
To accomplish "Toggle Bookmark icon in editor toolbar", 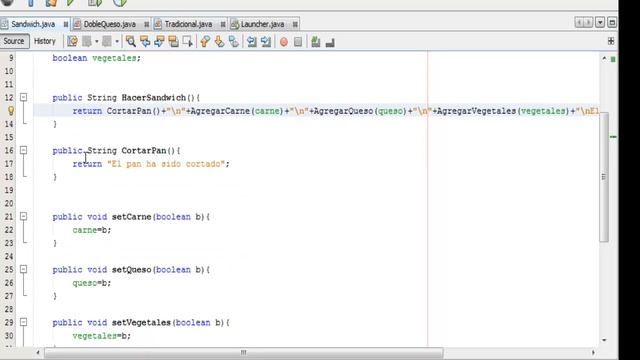I will [x=234, y=41].
